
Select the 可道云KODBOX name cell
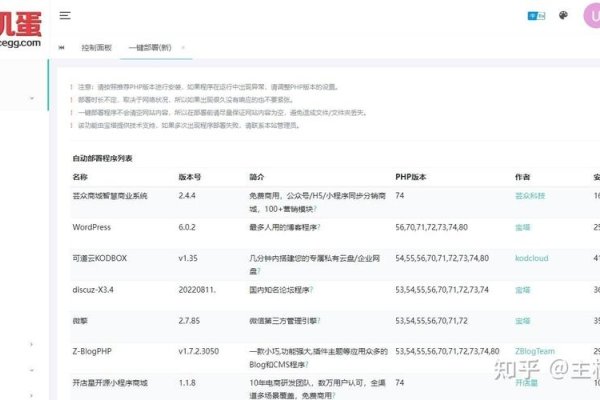99,258
